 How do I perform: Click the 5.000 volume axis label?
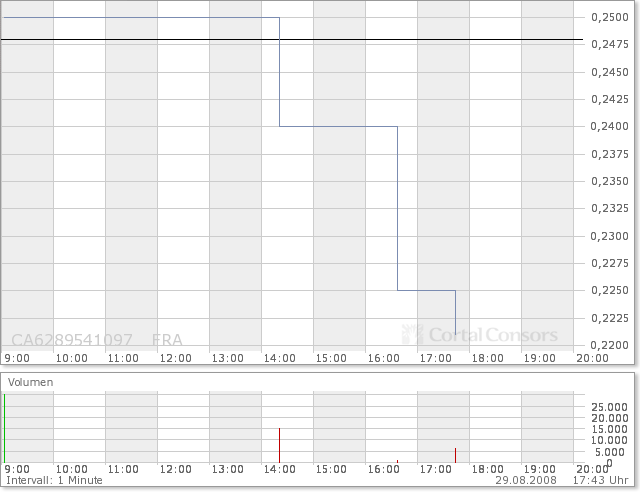click(610, 452)
